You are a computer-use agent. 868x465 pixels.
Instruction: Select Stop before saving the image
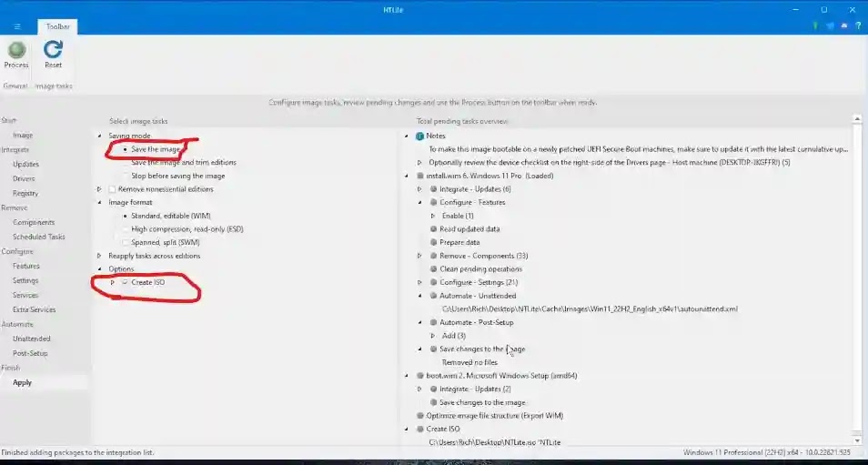(126, 176)
